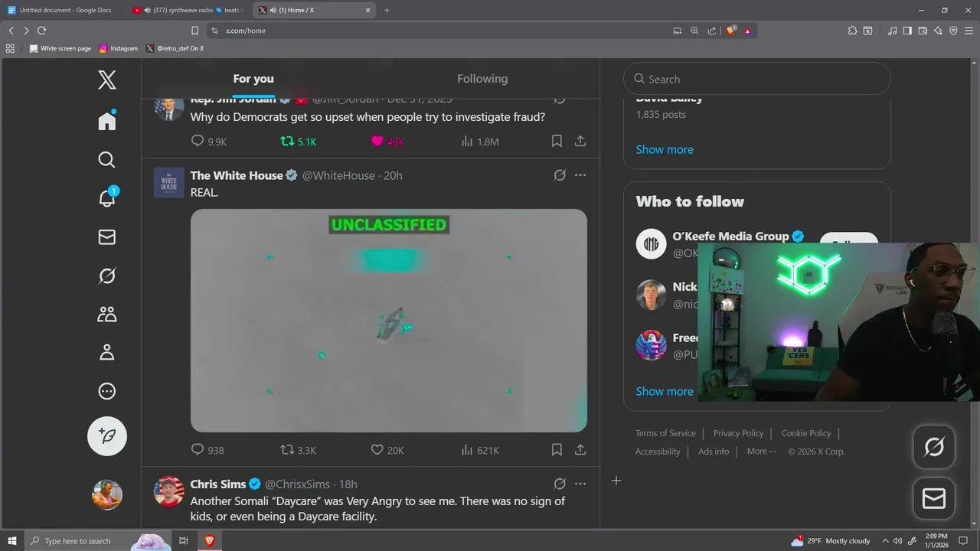
Task: Share the Jim Jordan post
Action: pyautogui.click(x=580, y=141)
